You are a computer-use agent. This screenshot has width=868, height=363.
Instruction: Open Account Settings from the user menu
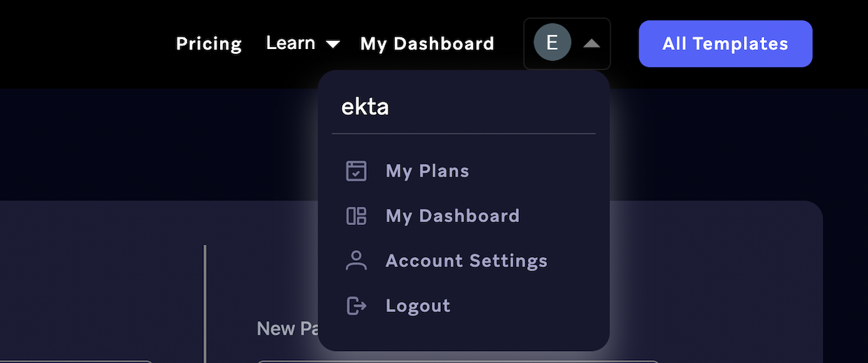(466, 261)
